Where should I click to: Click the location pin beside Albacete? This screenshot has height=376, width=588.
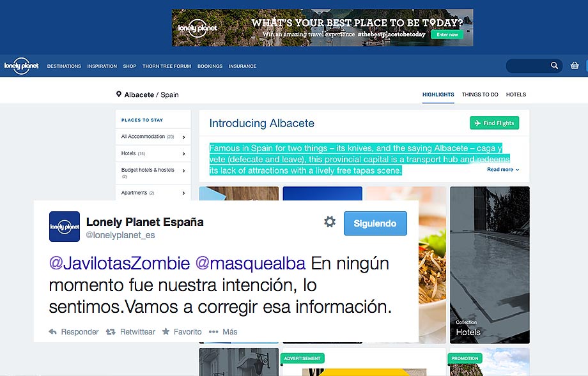(119, 94)
